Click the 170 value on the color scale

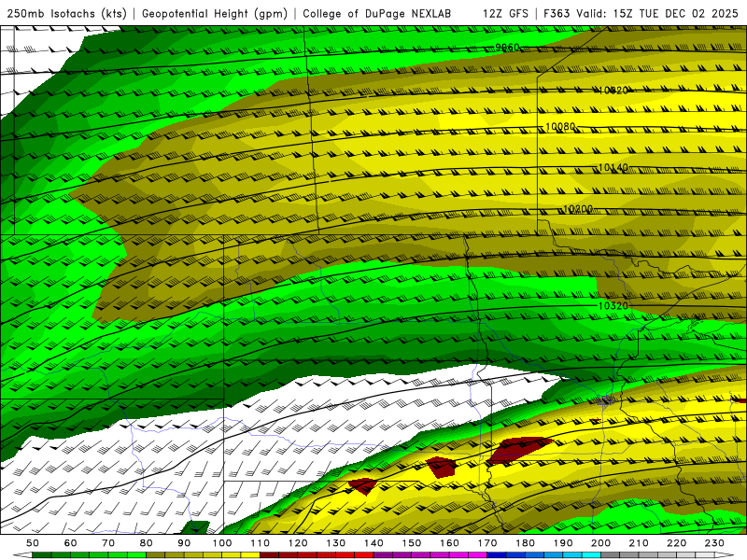[487, 543]
